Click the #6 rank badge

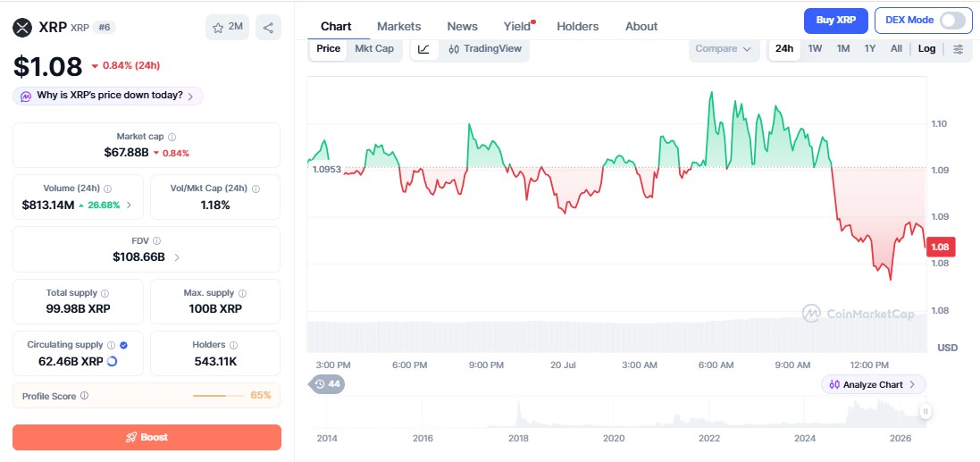pyautogui.click(x=105, y=28)
